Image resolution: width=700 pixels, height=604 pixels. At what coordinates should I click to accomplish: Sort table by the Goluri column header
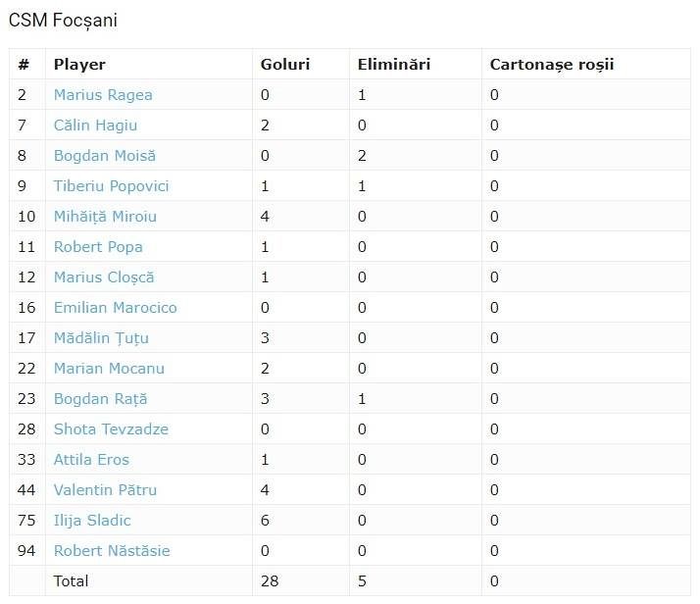(285, 65)
